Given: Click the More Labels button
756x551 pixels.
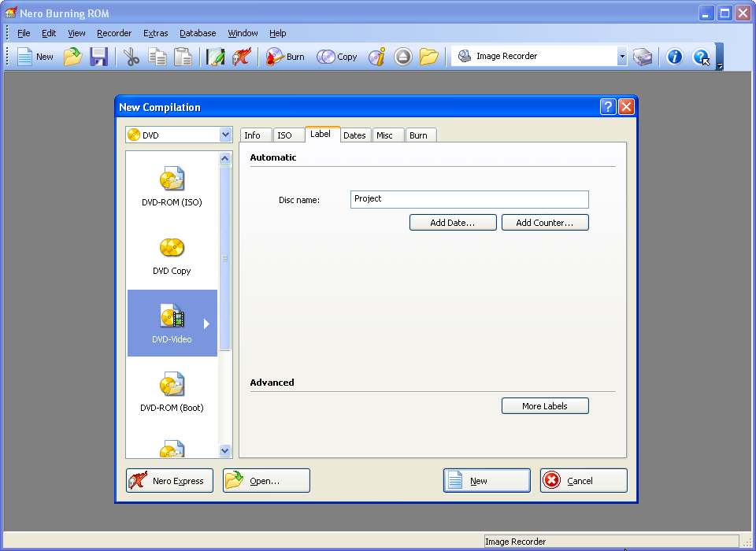Looking at the screenshot, I should [545, 406].
